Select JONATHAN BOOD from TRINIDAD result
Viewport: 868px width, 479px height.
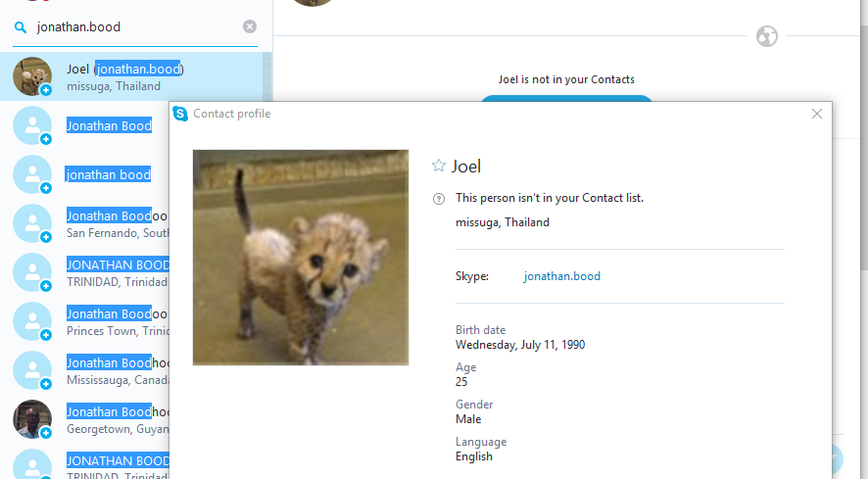tap(84, 272)
